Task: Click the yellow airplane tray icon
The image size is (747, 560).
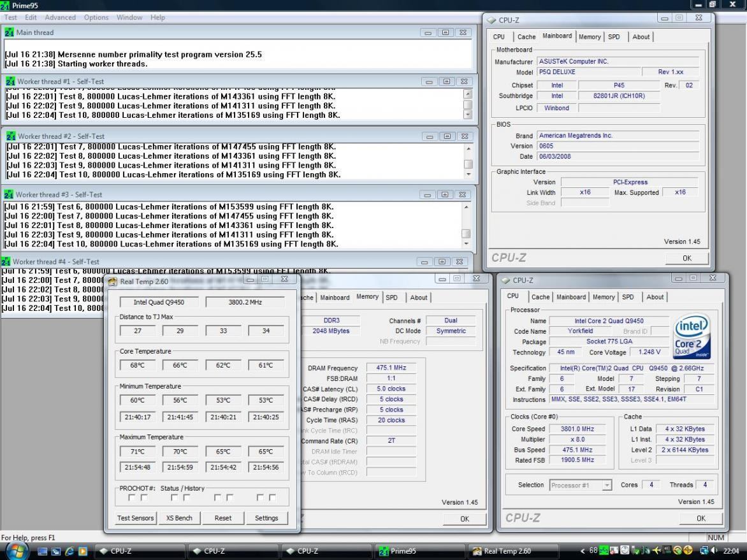Action: 657,551
